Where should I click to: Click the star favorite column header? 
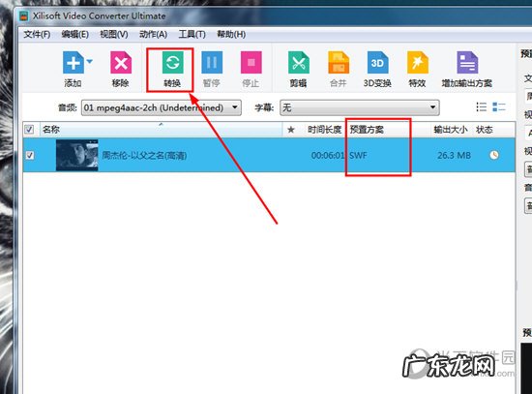tap(291, 130)
